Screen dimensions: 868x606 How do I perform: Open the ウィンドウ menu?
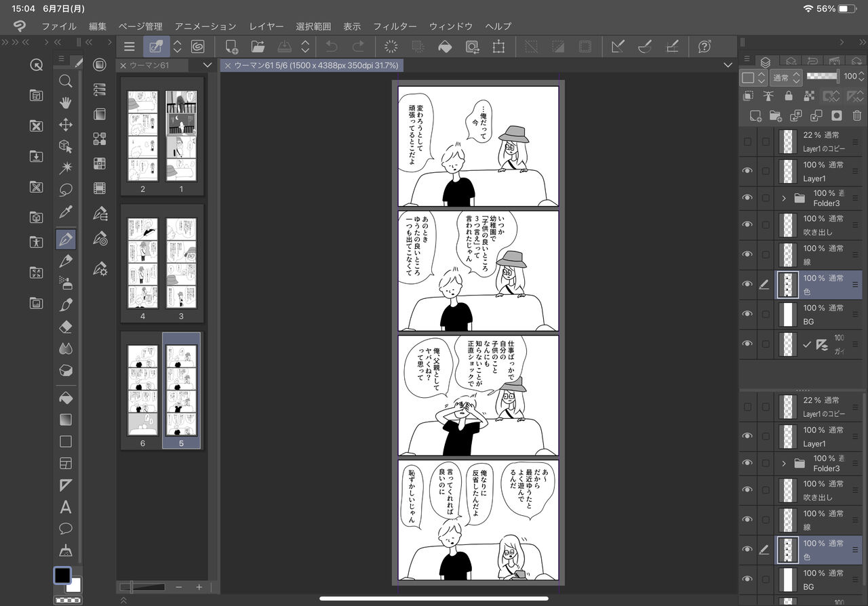(451, 26)
